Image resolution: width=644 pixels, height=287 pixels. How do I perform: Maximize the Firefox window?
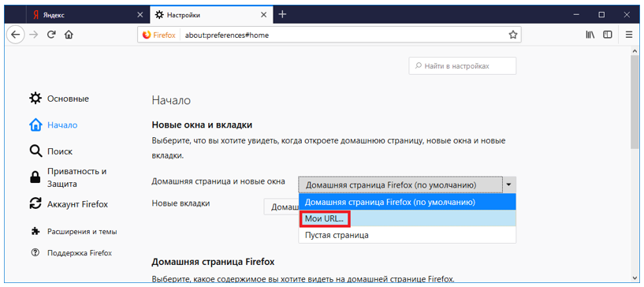tap(601, 15)
